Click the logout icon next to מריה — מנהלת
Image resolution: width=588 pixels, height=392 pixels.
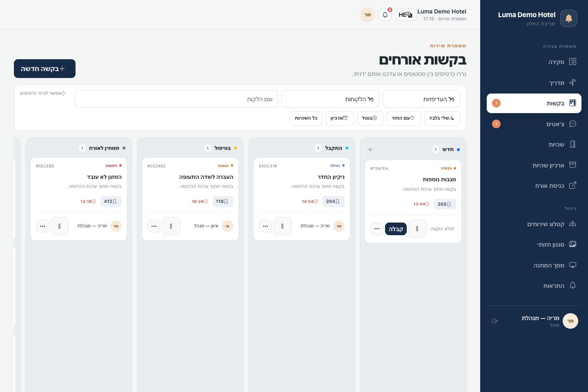coord(495,321)
